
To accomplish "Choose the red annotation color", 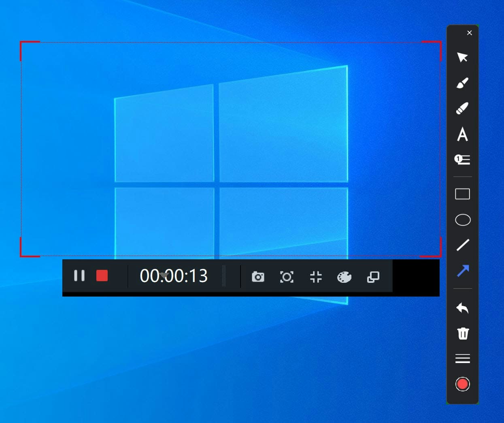I will [462, 384].
